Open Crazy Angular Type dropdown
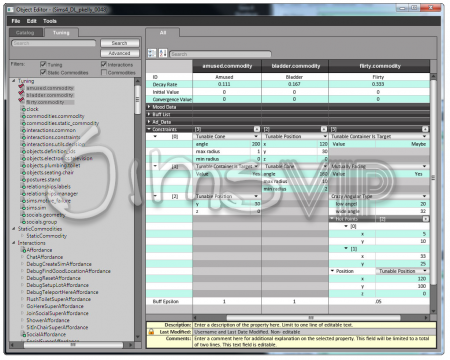450x360 pixels. (425, 196)
